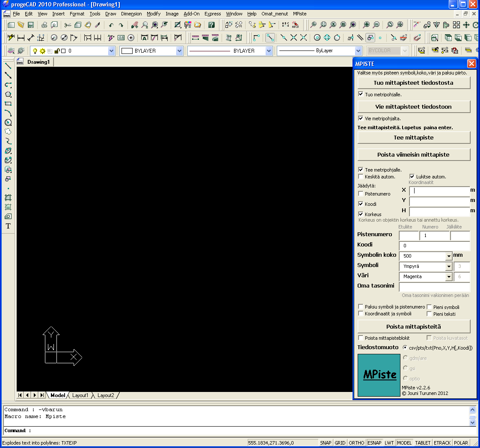Toggle the Vie metripohjalta checkbox
Image resolution: width=480 pixels, height=448 pixels.
[361, 118]
